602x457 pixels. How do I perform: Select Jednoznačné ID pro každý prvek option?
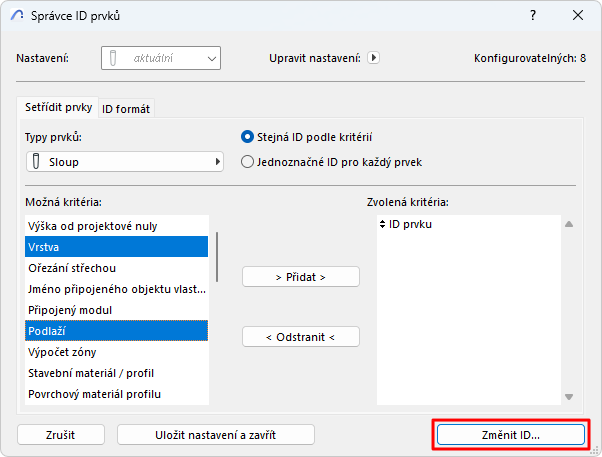(x=248, y=161)
